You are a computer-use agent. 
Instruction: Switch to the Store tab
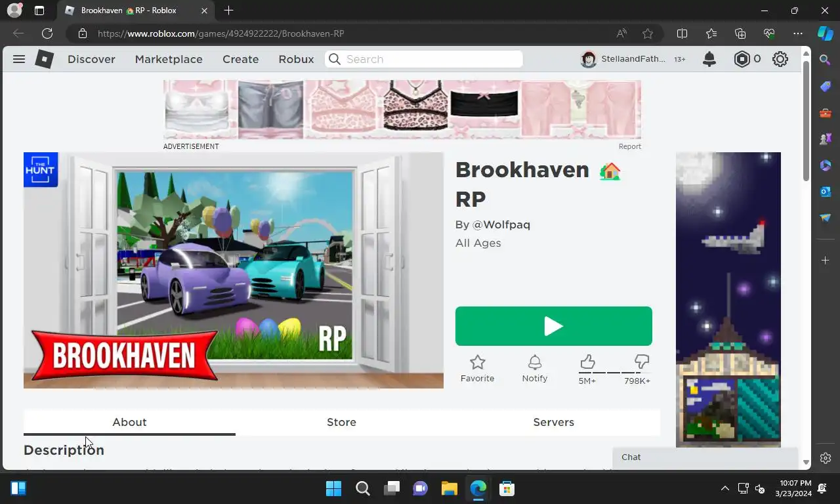click(x=341, y=422)
